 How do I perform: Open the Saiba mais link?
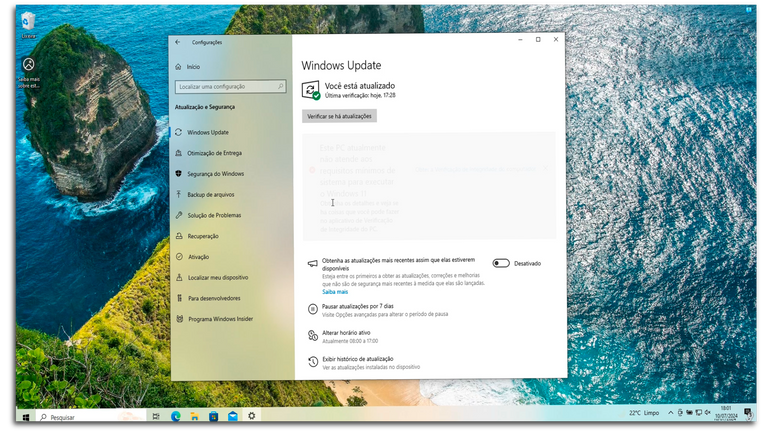(x=335, y=291)
